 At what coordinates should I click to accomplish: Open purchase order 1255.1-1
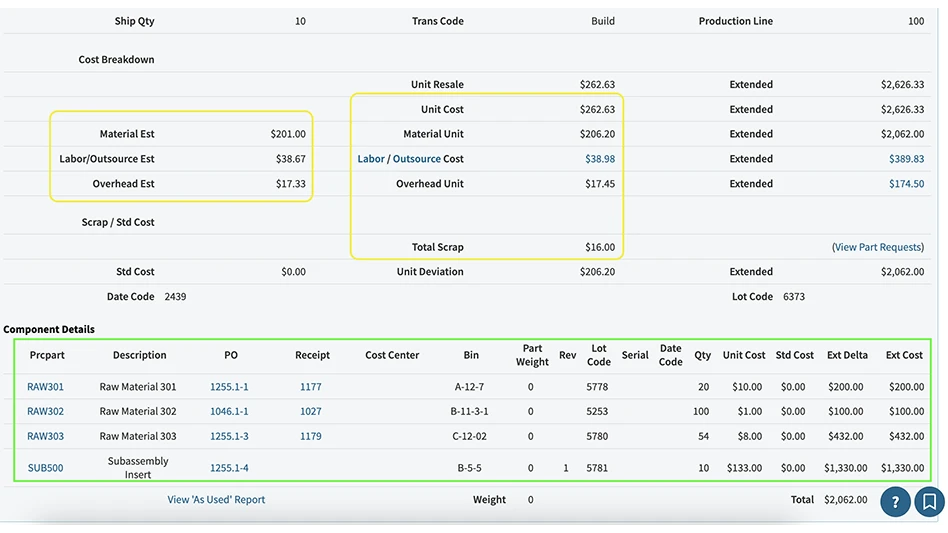coord(229,387)
